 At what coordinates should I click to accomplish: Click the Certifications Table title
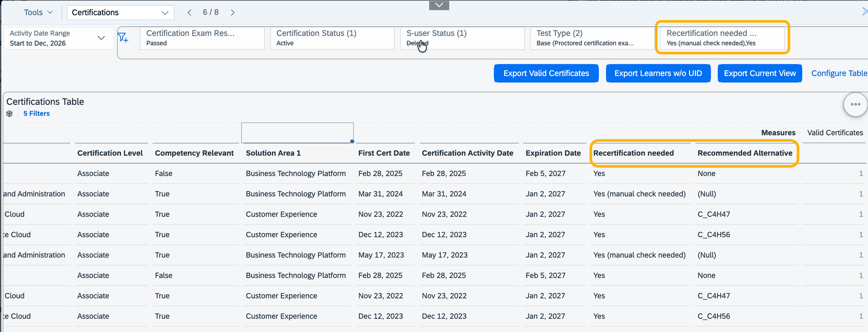[45, 102]
